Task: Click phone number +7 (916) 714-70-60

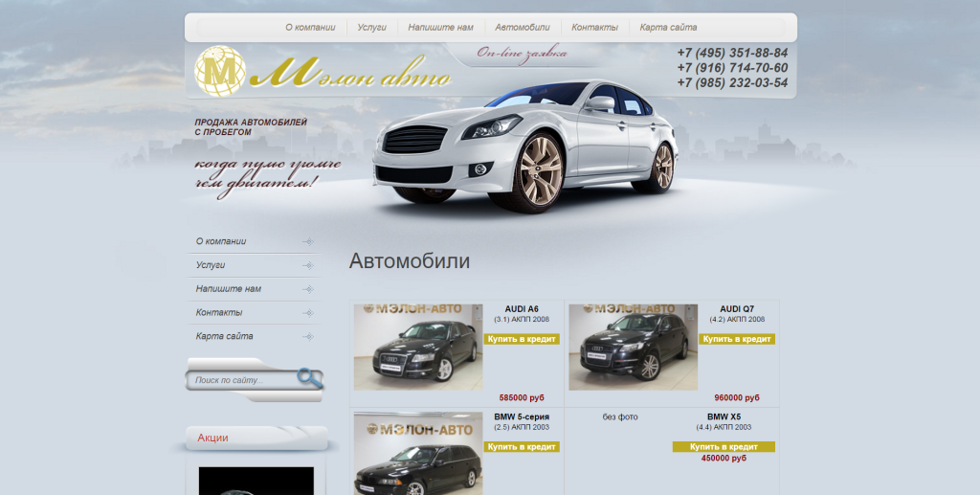Action: point(732,67)
